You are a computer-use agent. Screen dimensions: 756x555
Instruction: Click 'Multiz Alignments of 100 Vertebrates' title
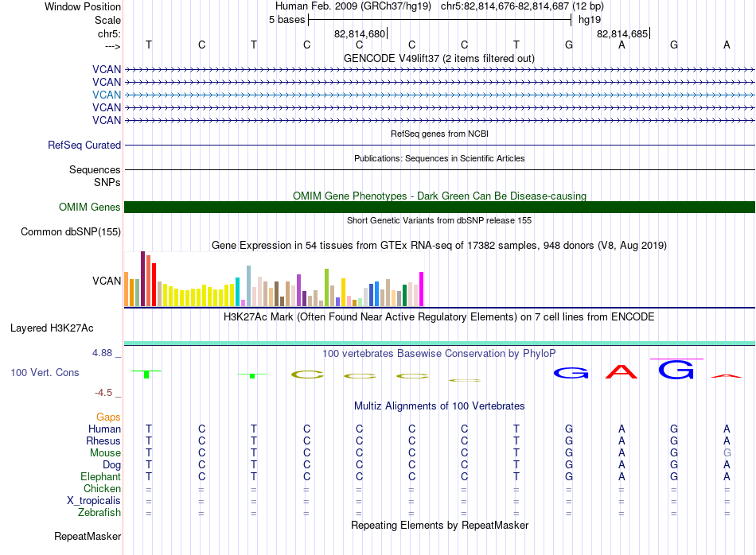[x=439, y=406]
